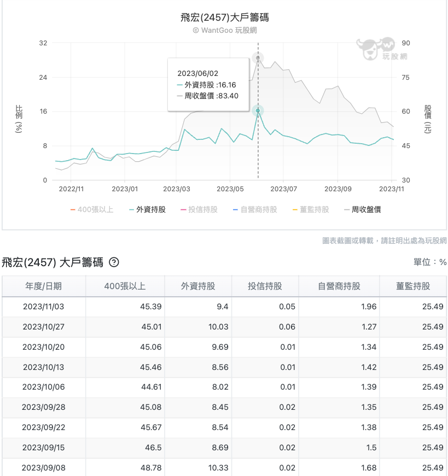
Task: Click the 400張以上 table column header
Action: pyautogui.click(x=125, y=286)
